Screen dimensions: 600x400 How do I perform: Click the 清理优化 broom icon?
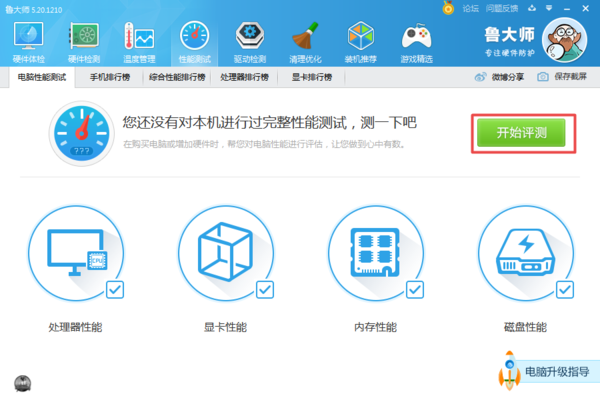305,38
